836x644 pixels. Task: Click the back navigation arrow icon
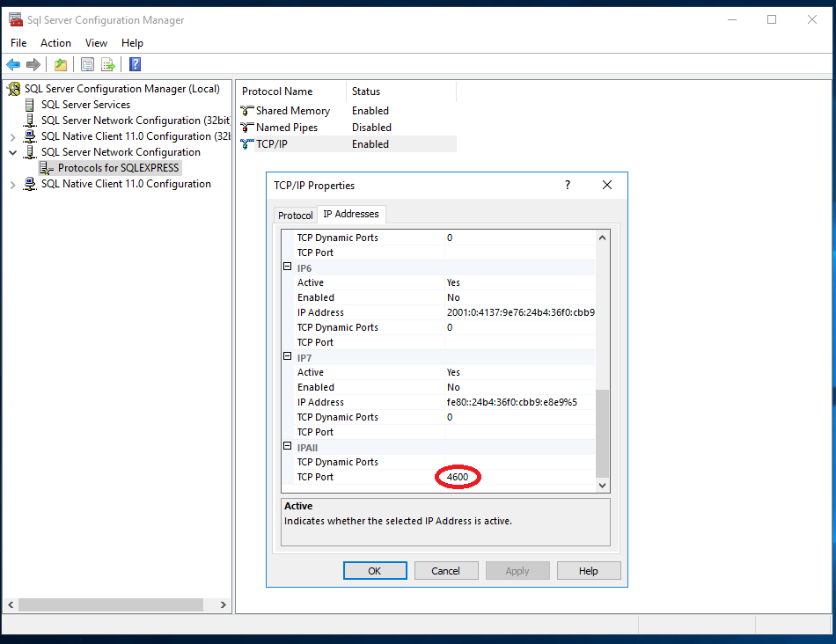tap(12, 63)
